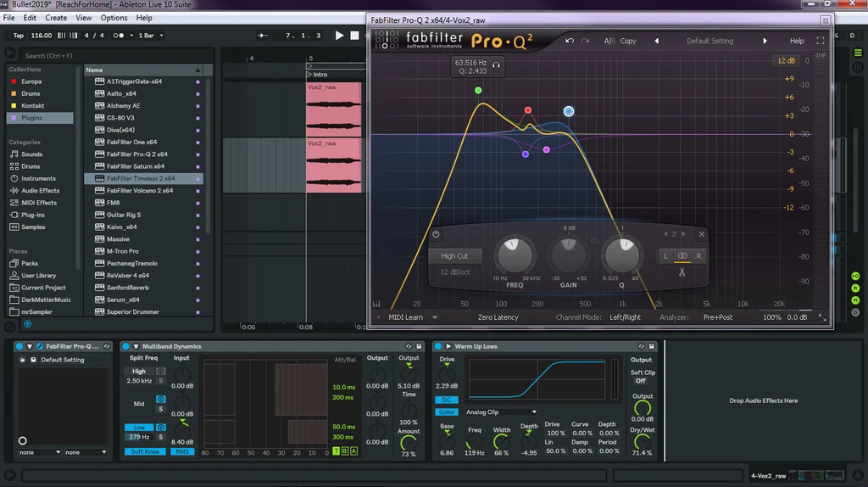Toggle the DC filter on Warm Up Lows
This screenshot has height=487, width=868.
click(447, 400)
